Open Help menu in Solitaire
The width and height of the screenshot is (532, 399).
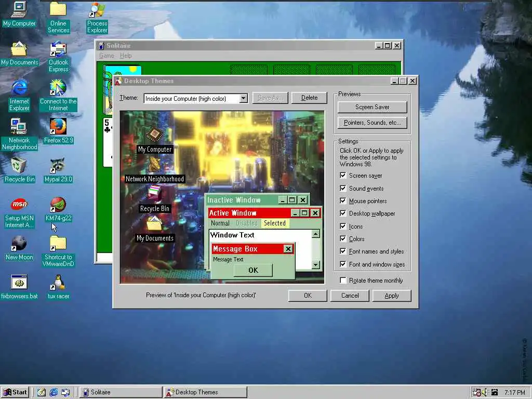pyautogui.click(x=126, y=56)
